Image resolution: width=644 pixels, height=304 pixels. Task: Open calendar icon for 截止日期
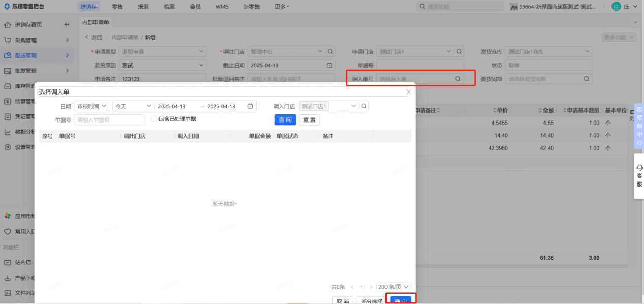[x=329, y=65]
